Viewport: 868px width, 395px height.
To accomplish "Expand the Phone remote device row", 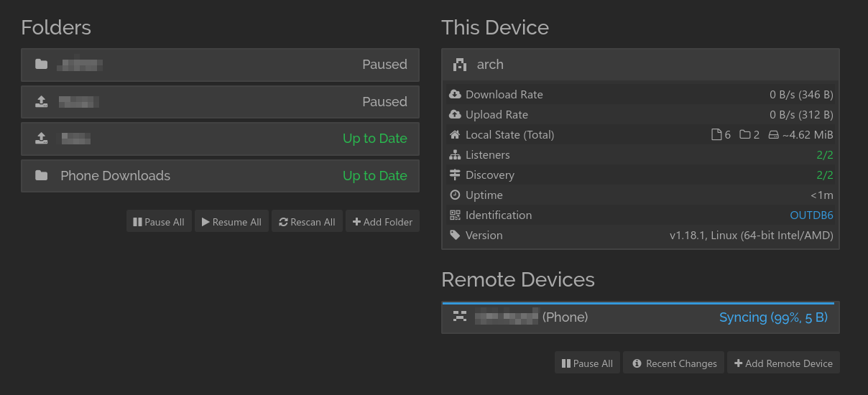I will click(x=640, y=317).
